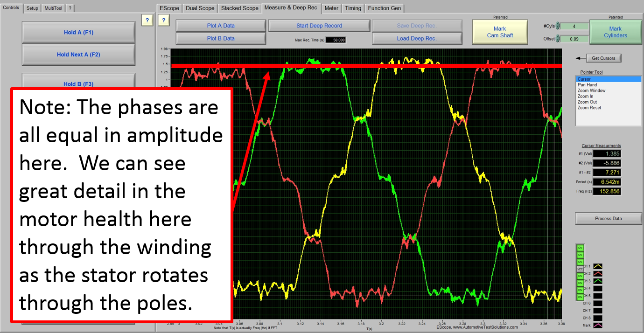
Task: Switch to the Stacked Scope tab
Action: point(239,8)
